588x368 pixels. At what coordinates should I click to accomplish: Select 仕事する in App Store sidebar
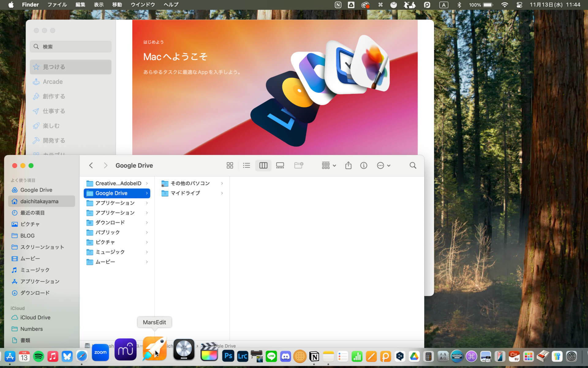coord(71,111)
